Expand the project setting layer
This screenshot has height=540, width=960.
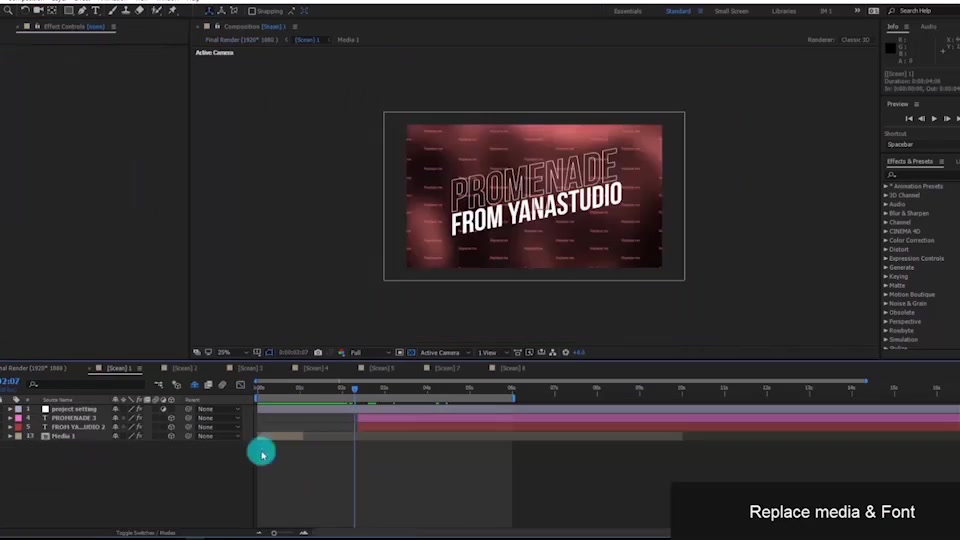point(10,409)
